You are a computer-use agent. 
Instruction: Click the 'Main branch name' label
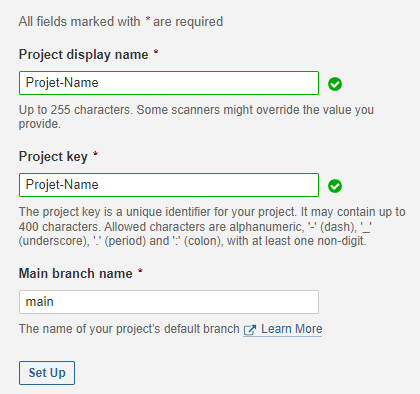(76, 273)
